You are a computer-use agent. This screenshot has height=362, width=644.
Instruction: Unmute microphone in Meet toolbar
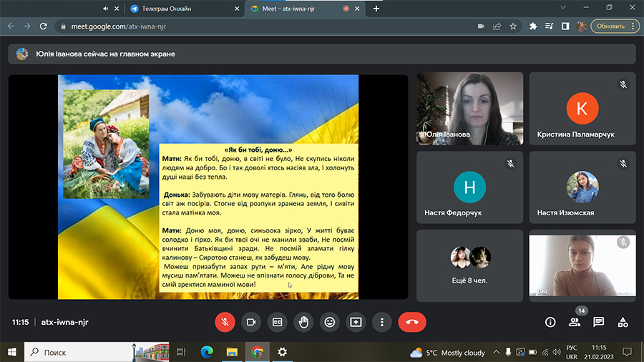pos(225,322)
